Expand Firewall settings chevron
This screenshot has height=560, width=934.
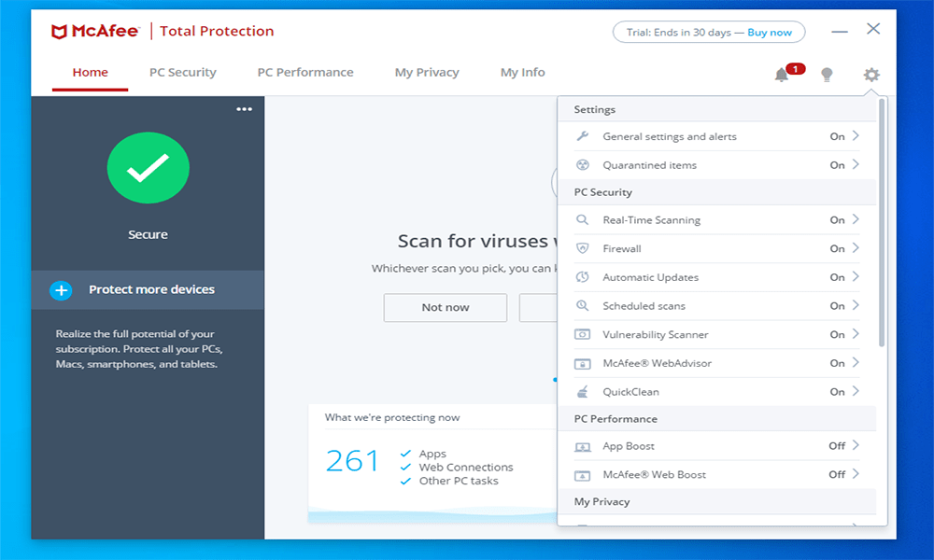(856, 248)
